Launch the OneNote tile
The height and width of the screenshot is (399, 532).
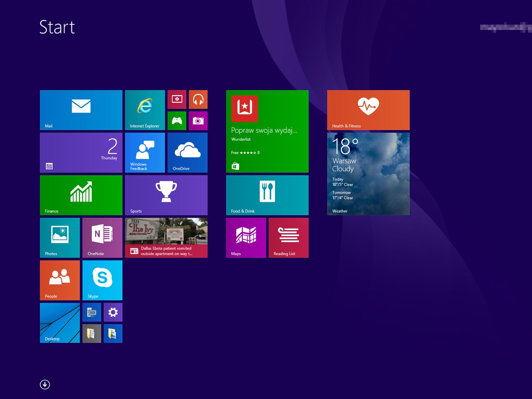pyautogui.click(x=102, y=238)
